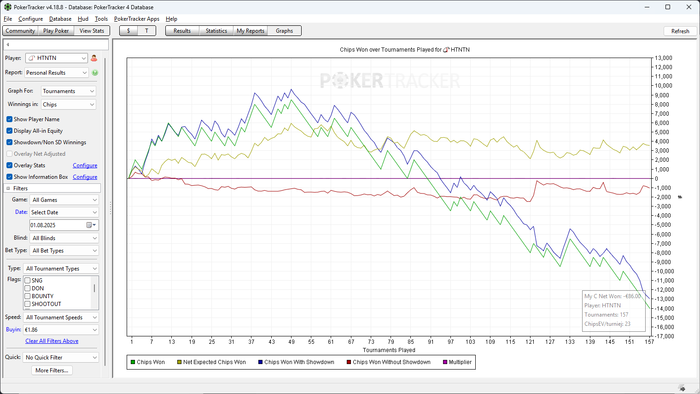Open the calendar picker in the date field

tap(91, 225)
